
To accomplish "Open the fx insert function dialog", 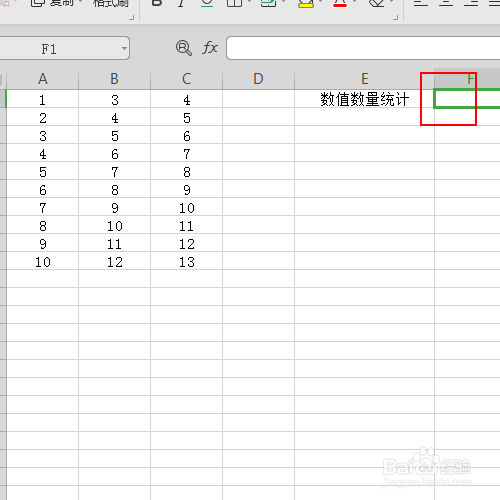I will pos(210,48).
